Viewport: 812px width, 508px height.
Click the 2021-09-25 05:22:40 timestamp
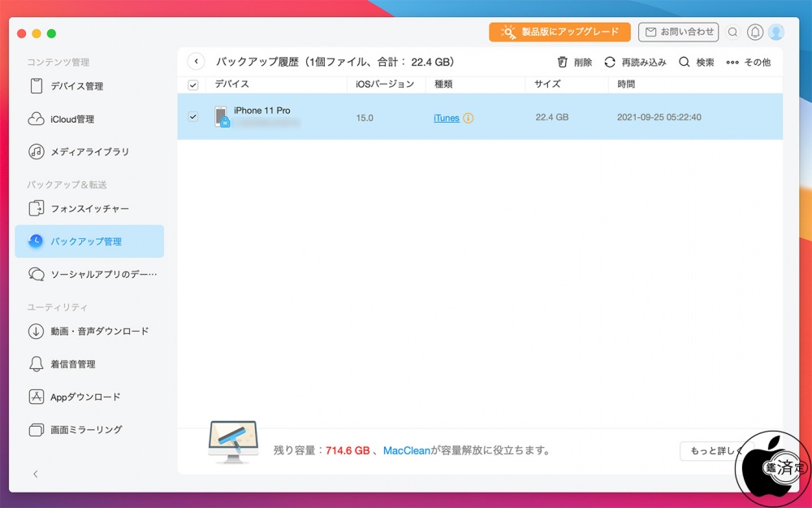[659, 118]
